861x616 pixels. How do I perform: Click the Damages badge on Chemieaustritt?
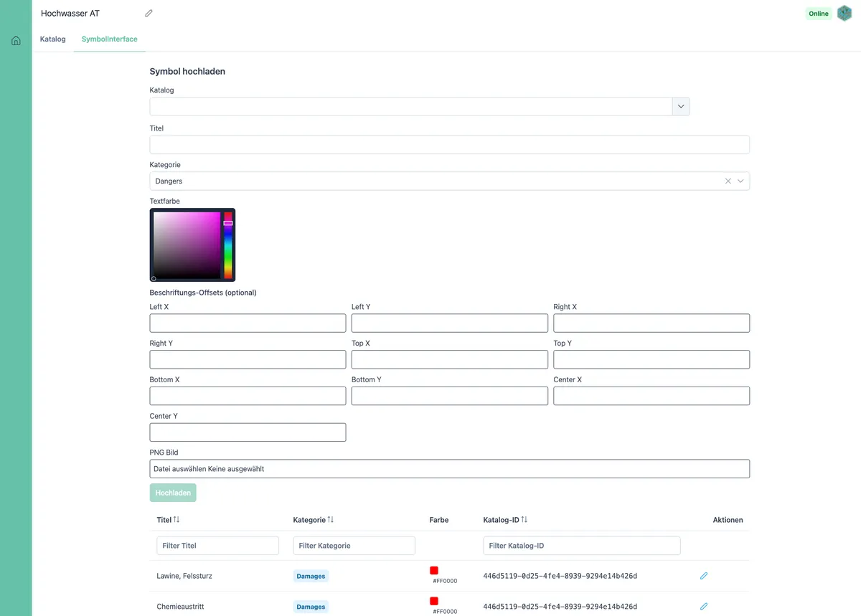[x=311, y=606]
